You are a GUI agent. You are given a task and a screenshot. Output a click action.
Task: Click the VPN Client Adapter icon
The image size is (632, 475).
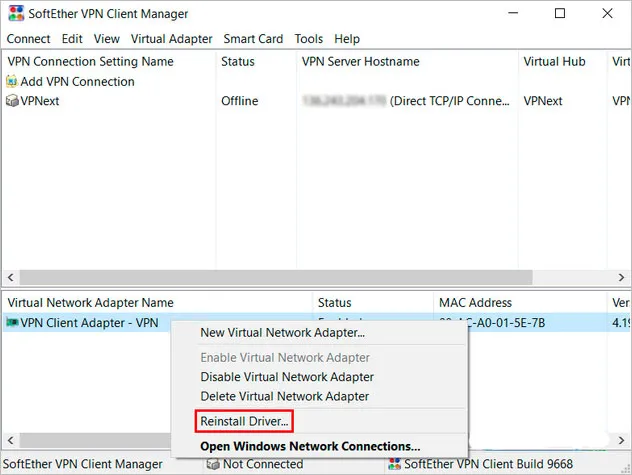tap(12, 323)
